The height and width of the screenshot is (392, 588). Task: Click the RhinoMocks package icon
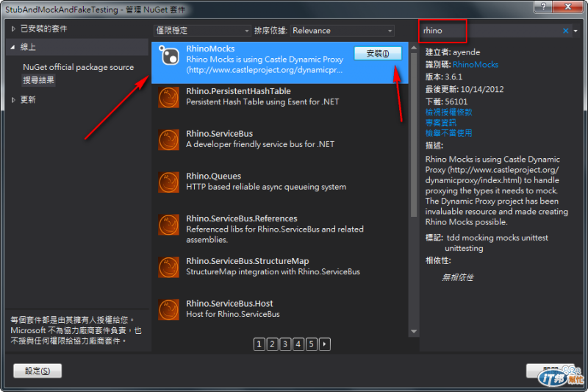click(x=168, y=55)
